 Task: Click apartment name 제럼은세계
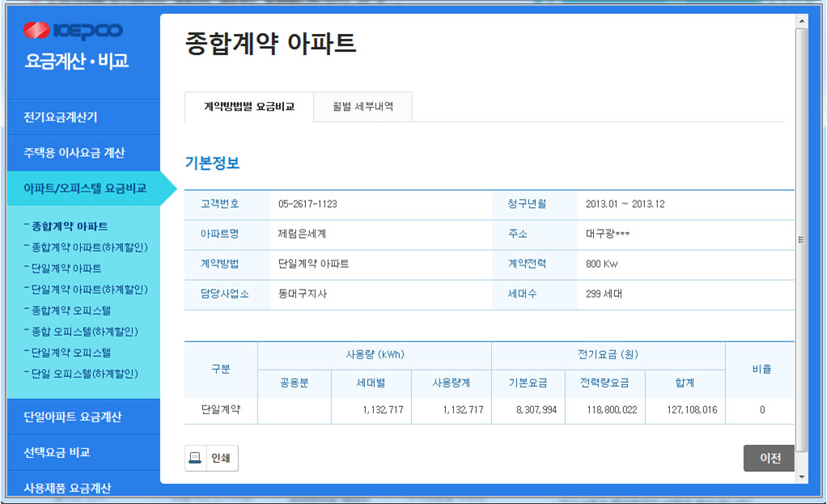pos(302,234)
